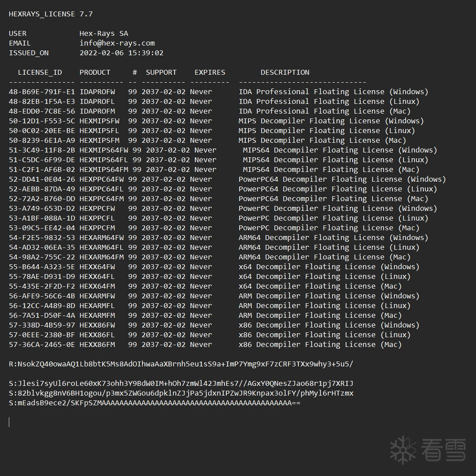
Task: Click the LICENSE_ID column header
Action: tap(40, 72)
